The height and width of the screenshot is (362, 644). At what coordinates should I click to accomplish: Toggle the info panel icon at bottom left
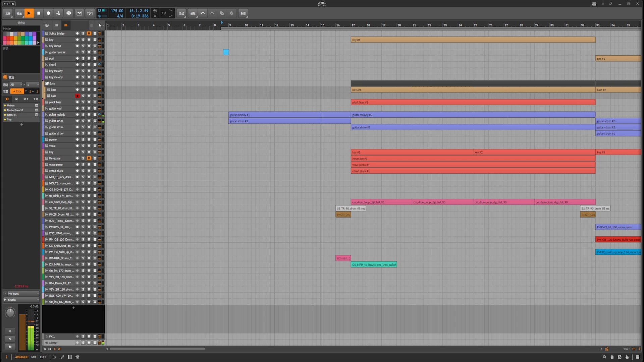point(6,357)
